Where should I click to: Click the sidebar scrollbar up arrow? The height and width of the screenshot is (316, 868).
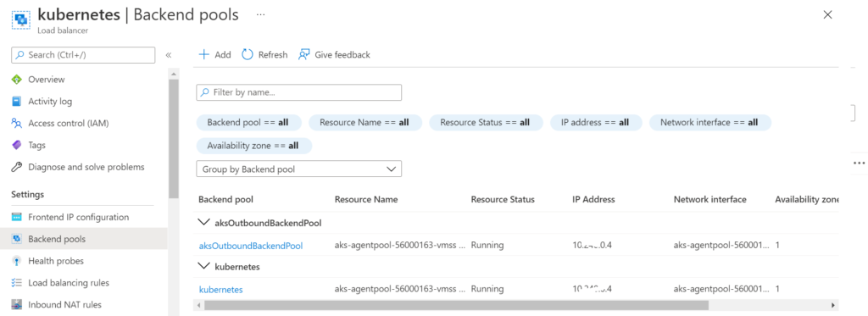pyautogui.click(x=174, y=74)
